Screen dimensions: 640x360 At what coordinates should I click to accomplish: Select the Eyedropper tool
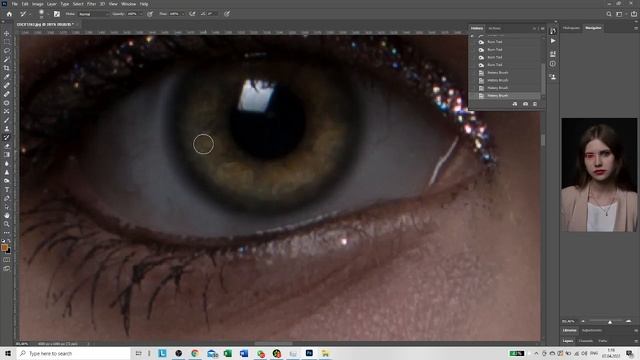coord(7,77)
